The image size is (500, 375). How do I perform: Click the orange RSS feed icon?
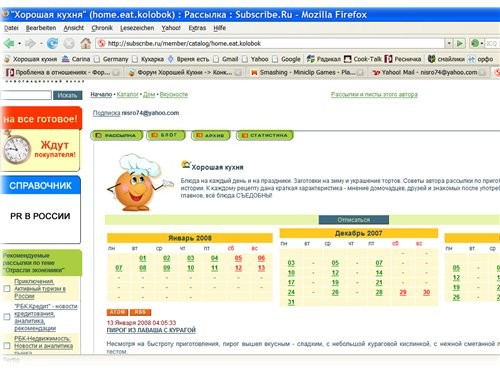point(140,312)
